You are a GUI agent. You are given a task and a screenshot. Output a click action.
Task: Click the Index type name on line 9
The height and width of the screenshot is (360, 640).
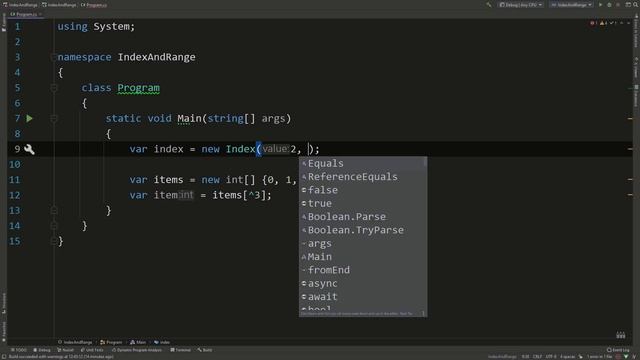point(240,149)
